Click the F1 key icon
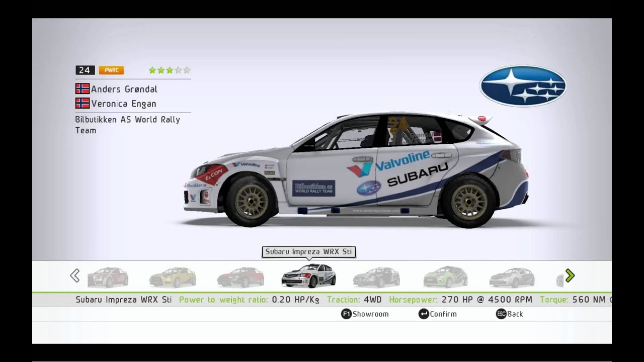Viewport: 644px width, 362px height. tap(346, 314)
